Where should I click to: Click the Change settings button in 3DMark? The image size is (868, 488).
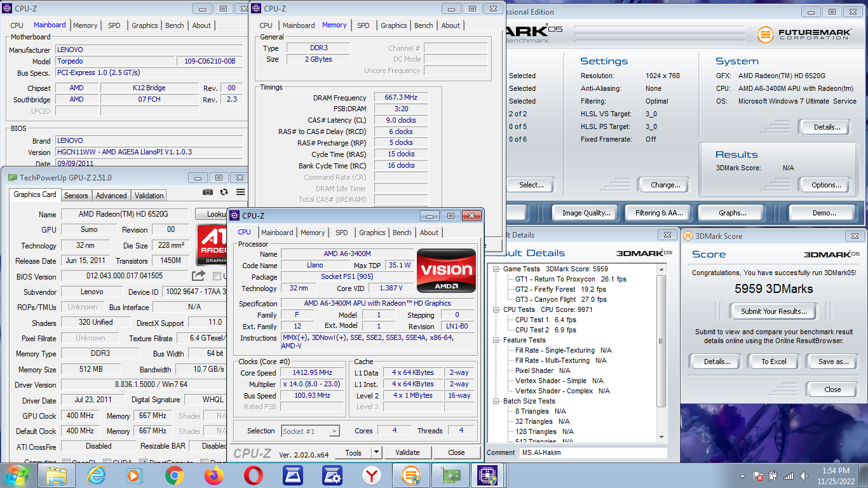(x=665, y=185)
